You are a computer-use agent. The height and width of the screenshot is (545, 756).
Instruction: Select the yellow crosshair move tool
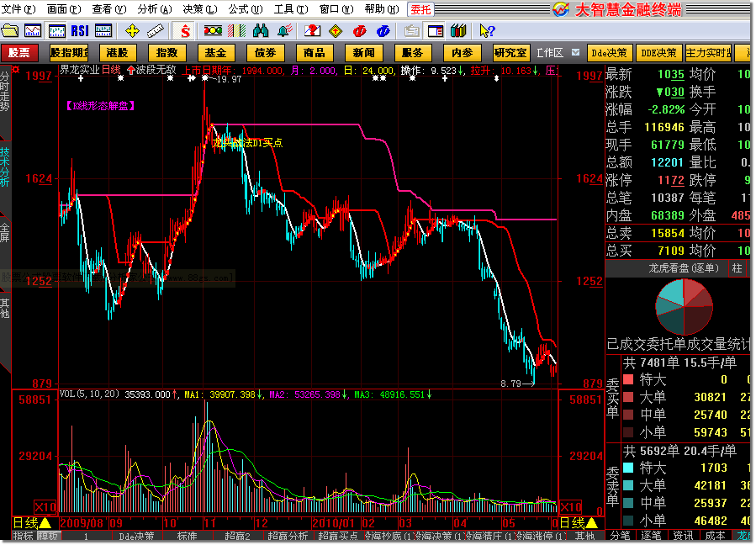pyautogui.click(x=132, y=31)
